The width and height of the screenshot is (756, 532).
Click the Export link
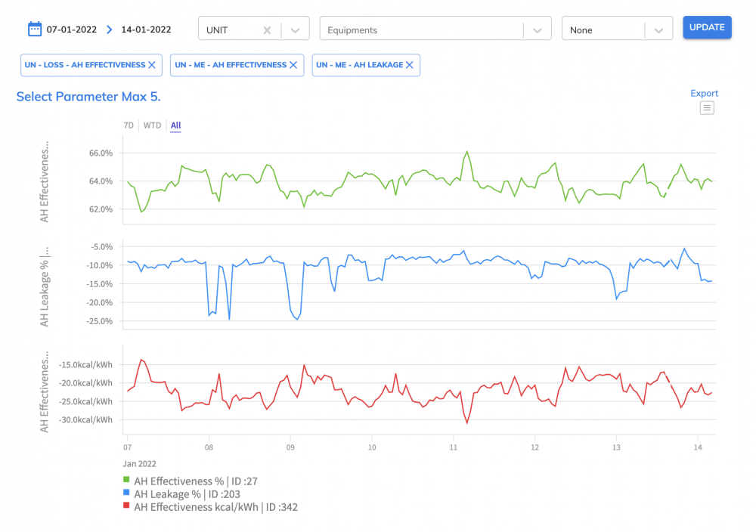point(704,93)
